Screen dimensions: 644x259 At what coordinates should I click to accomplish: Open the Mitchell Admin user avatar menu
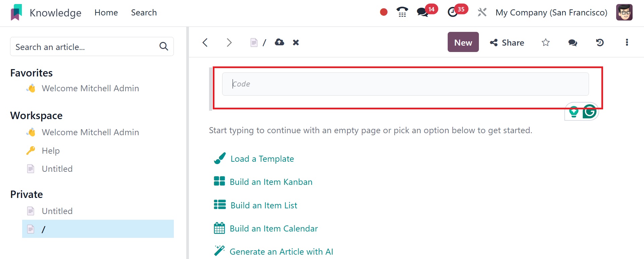[x=624, y=12]
